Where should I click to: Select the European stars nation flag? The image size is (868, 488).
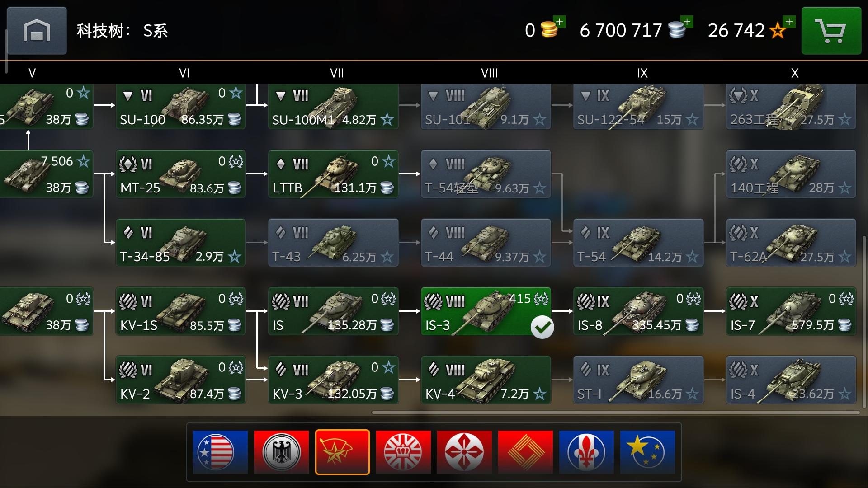tap(647, 452)
